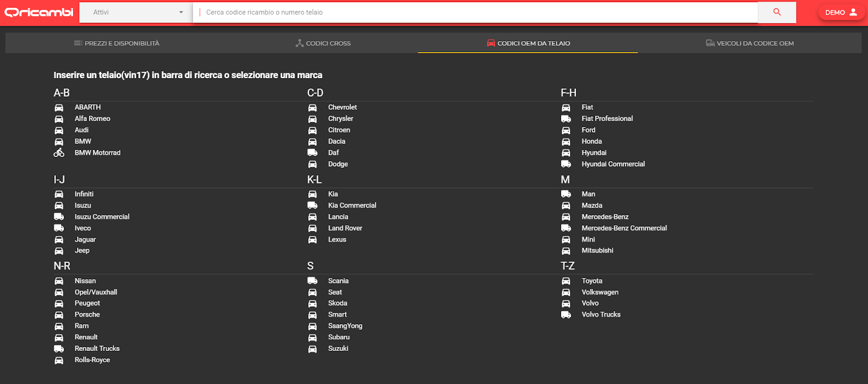Choose the Audi brand
This screenshot has width=868, height=384.
click(81, 130)
